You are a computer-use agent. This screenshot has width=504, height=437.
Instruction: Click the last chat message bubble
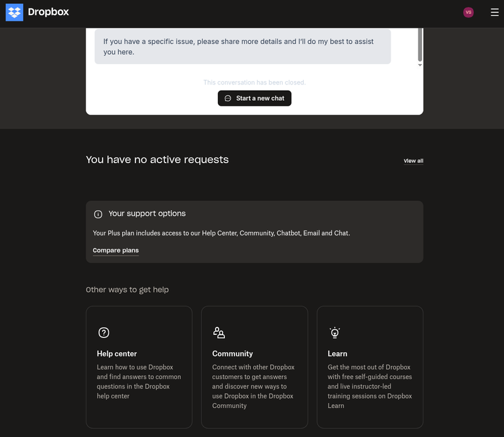[x=243, y=47]
